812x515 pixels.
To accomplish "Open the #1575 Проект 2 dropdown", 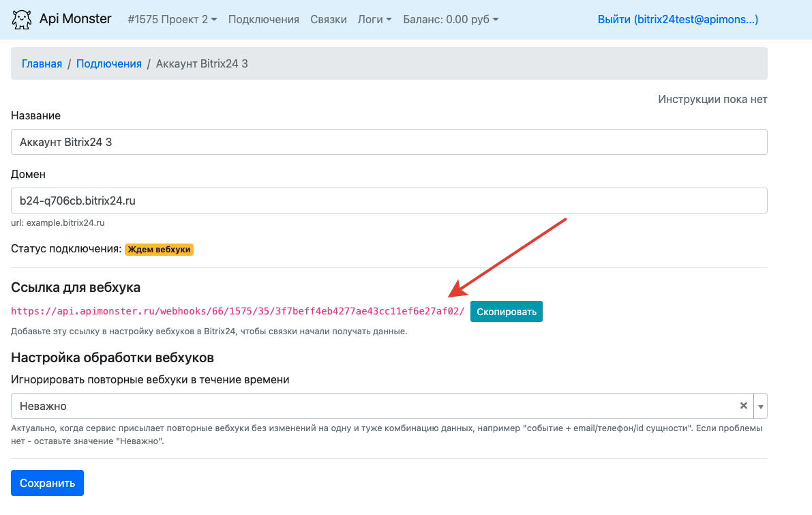I will [172, 20].
